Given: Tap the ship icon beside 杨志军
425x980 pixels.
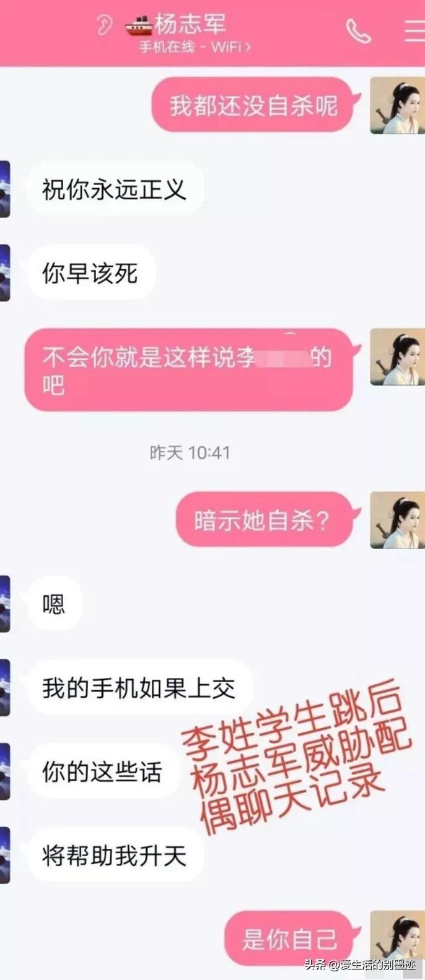Looking at the screenshot, I should (139, 25).
